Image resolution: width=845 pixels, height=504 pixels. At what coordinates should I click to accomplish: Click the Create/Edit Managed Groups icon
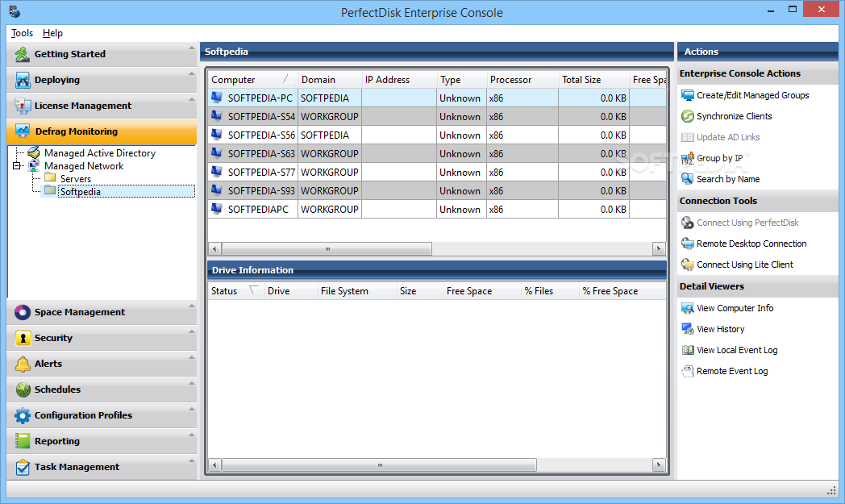pyautogui.click(x=688, y=95)
